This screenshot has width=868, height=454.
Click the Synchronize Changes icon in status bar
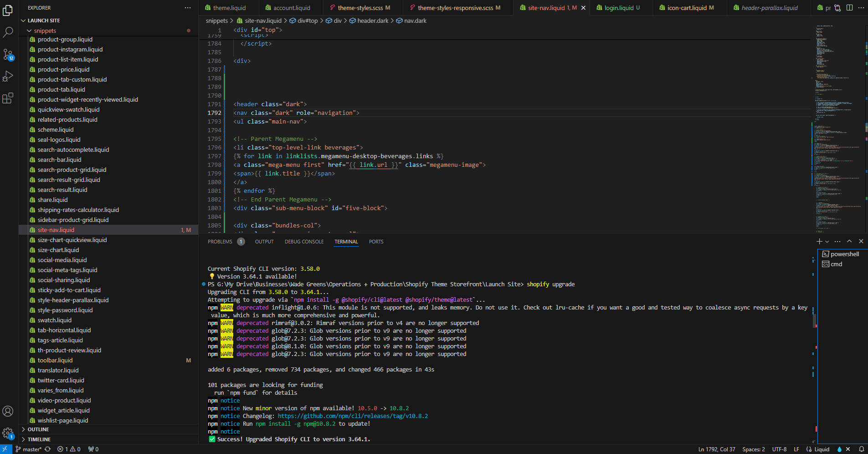tap(47, 449)
